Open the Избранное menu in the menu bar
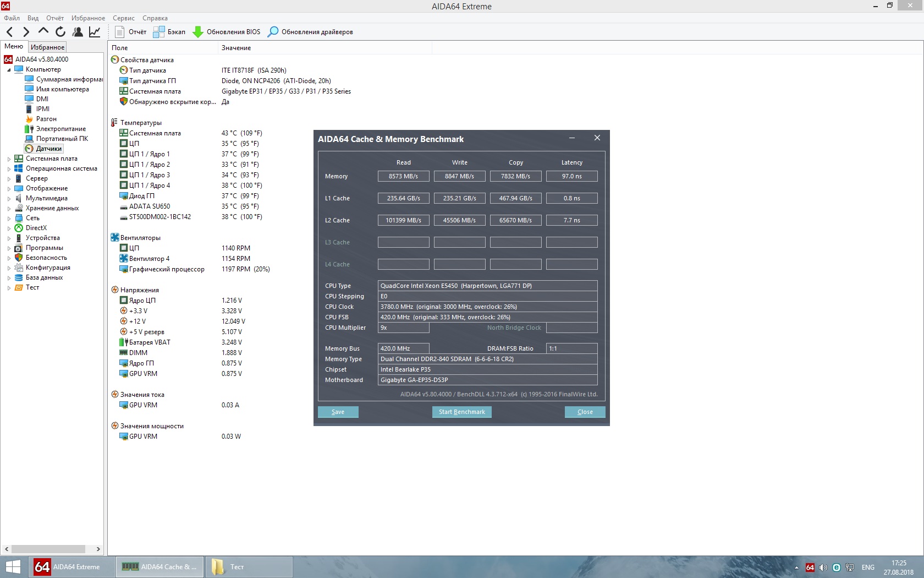Viewport: 924px width, 578px height. coord(88,18)
